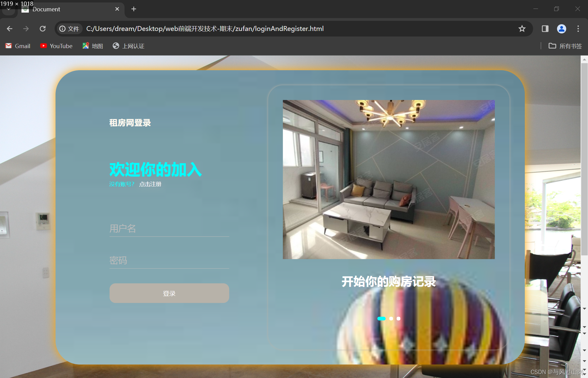The image size is (588, 378).
Task: Select the Document tab
Action: coord(71,9)
